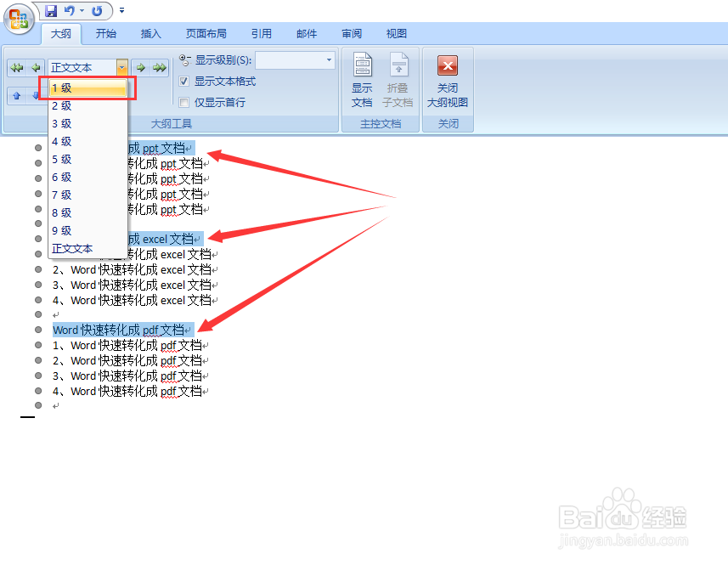Collapse the outline level dropdown arrow
728x565 pixels.
click(x=122, y=68)
